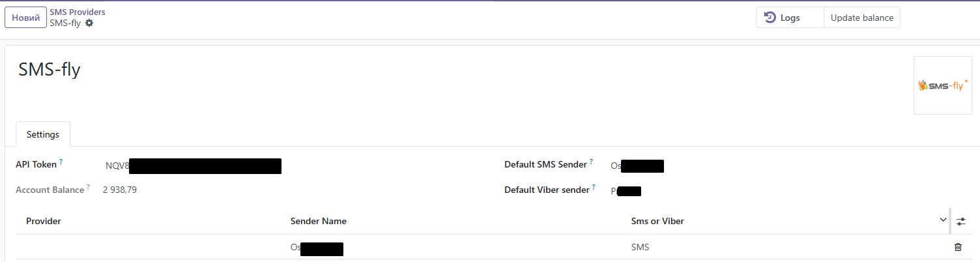Screen dimensions: 980x262
Task: Click the SMS-fly provider name title field
Action: (x=50, y=70)
